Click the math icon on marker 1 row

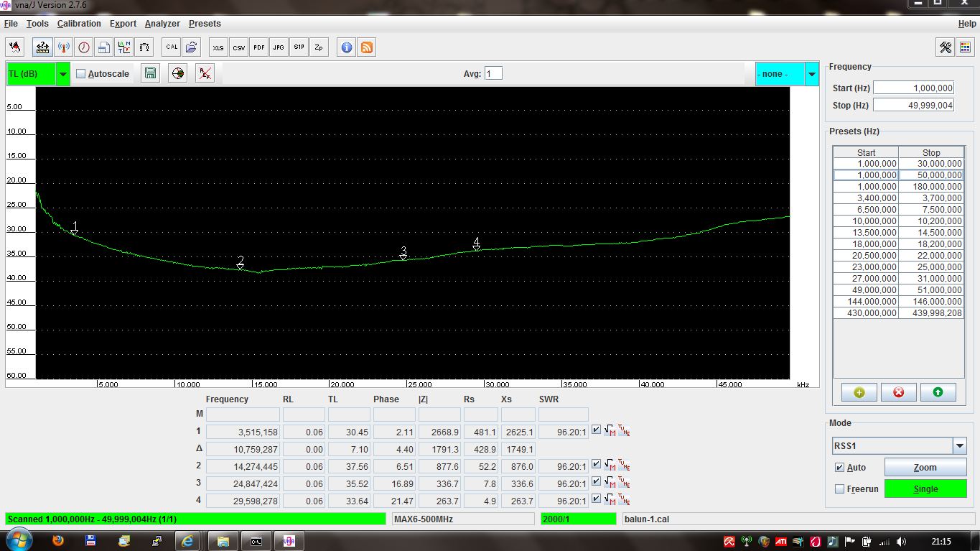tap(610, 431)
